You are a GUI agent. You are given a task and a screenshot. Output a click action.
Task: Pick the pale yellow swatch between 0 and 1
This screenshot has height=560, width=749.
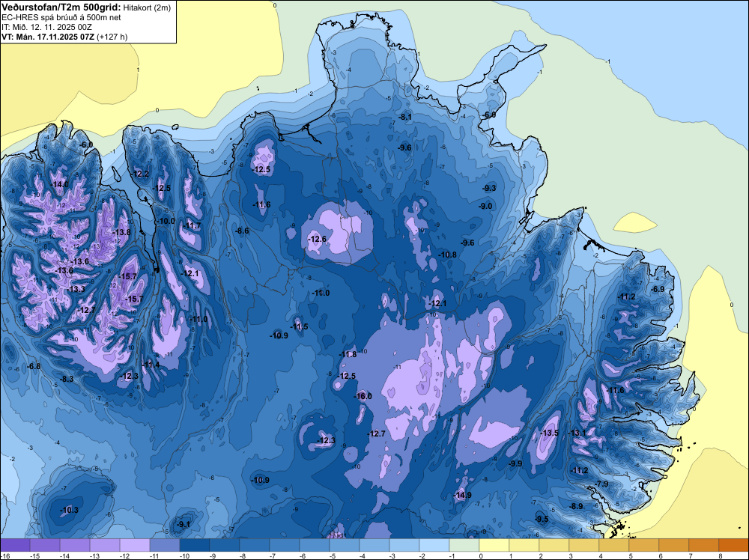pyautogui.click(x=494, y=545)
